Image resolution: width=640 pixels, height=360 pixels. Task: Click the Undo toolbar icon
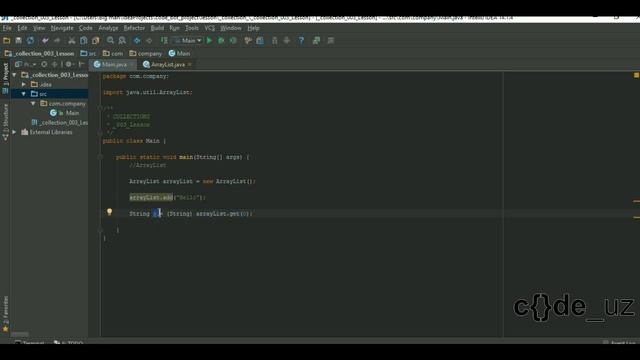point(45,40)
